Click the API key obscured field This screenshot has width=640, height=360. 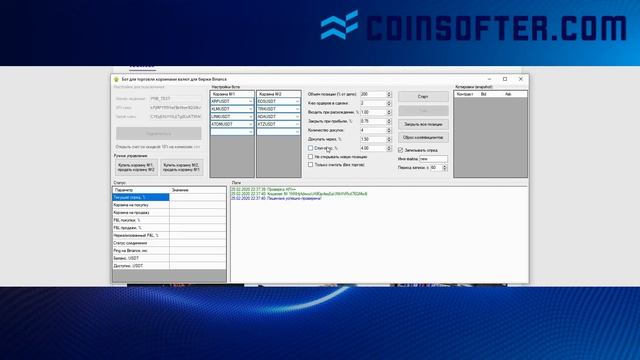(x=176, y=108)
